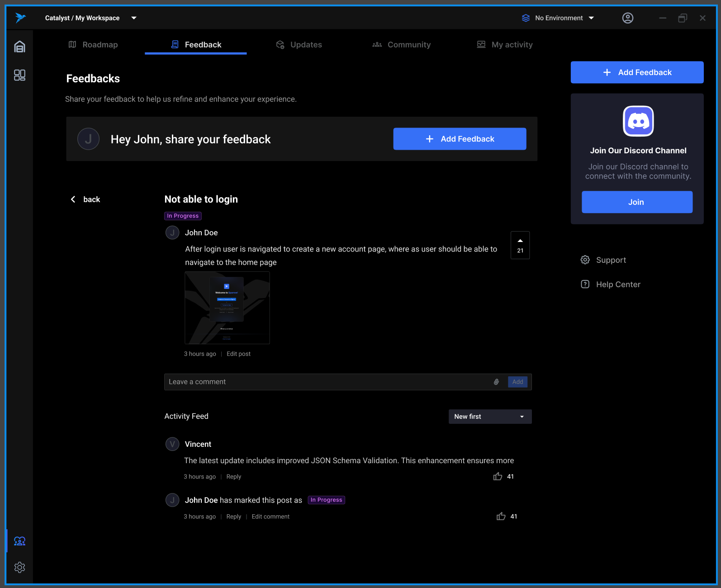Click Edit post link

click(x=238, y=354)
